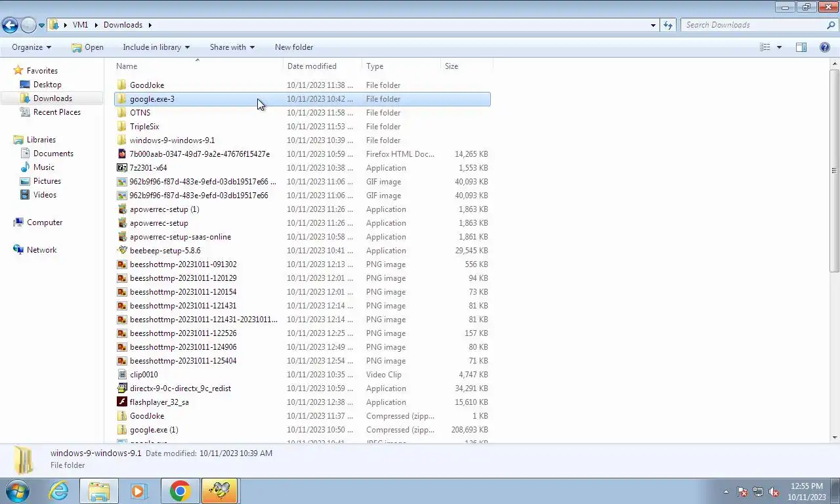Image resolution: width=840 pixels, height=504 pixels.
Task: Select Music library in navigation pane
Action: click(x=44, y=167)
